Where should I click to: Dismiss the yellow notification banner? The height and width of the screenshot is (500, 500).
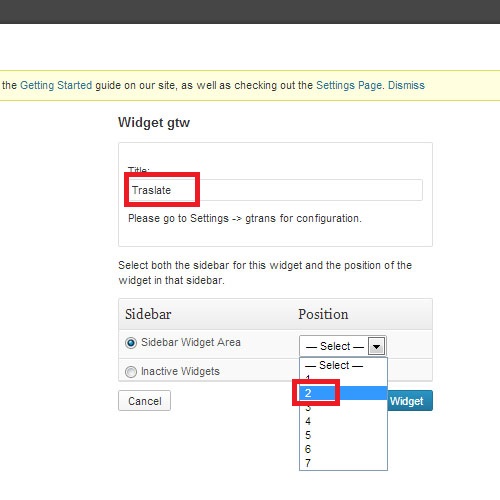click(406, 85)
